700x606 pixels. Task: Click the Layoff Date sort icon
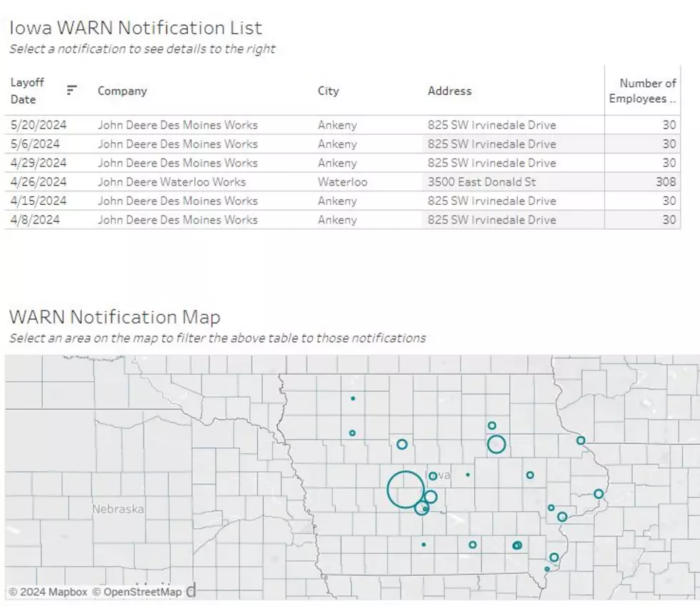pos(71,90)
